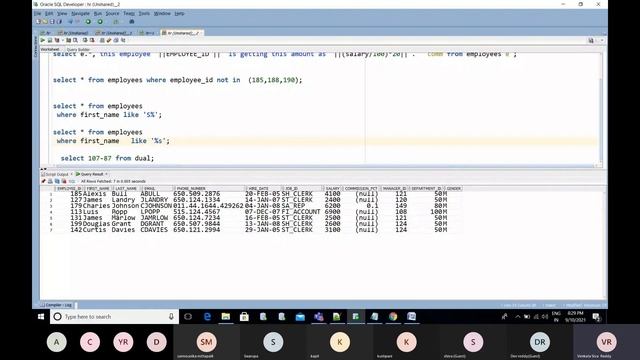Show hidden tray icons chevron
640x360 pixels.
click(518, 317)
